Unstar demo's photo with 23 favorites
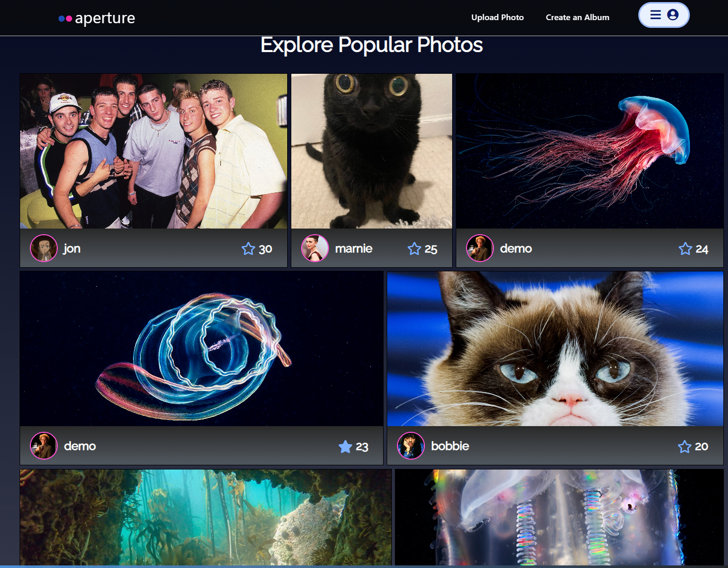Screen dimensions: 728x568 pos(345,447)
